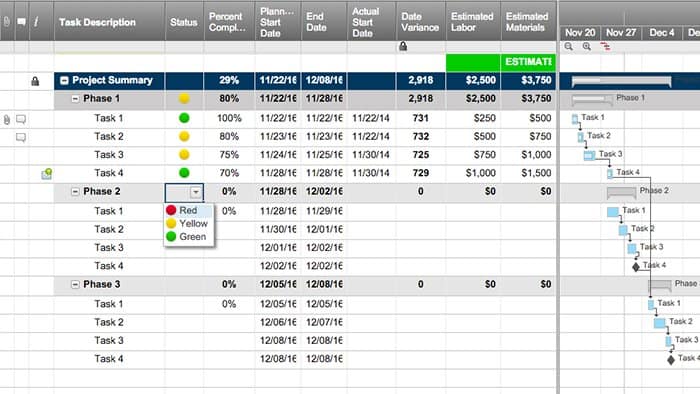This screenshot has height=394, width=700.
Task: Select the 731 date variance cell
Action: pos(420,118)
